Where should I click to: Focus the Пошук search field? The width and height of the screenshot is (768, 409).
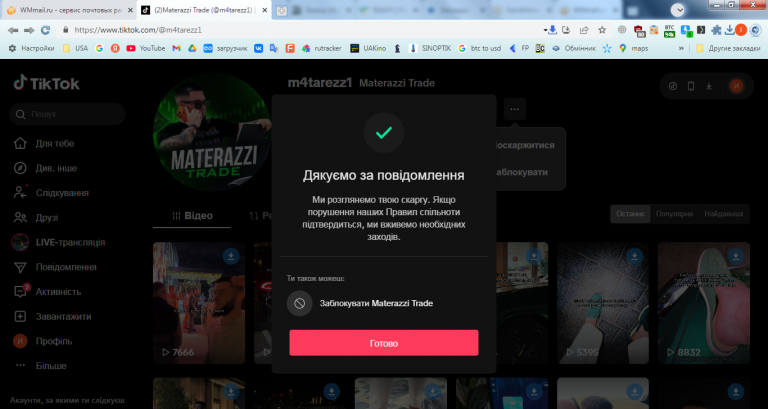68,114
